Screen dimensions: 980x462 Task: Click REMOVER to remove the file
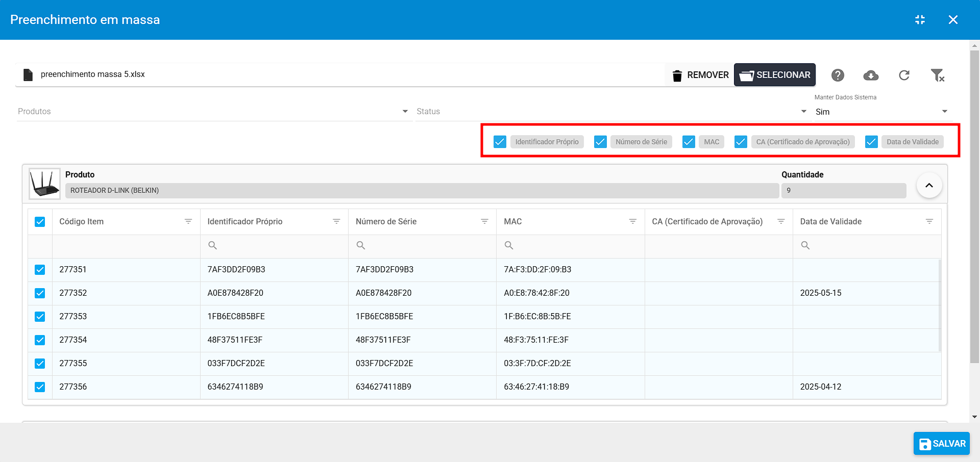click(x=700, y=75)
